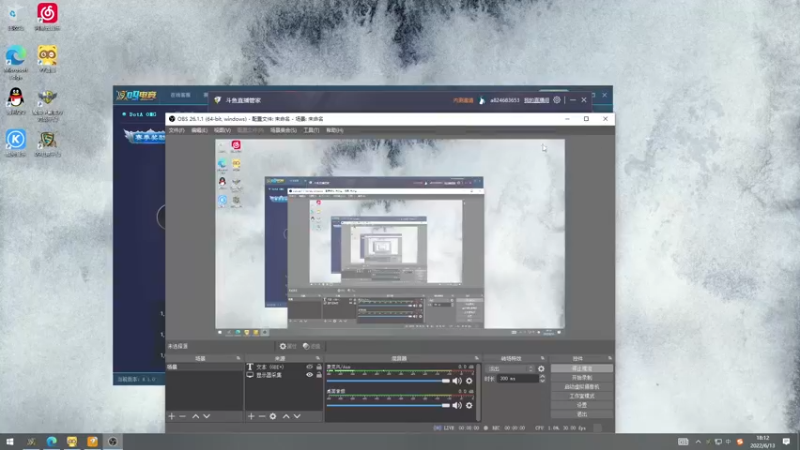This screenshot has height=450, width=800.
Task: Open the scene transition type dropdown
Action: 511,368
